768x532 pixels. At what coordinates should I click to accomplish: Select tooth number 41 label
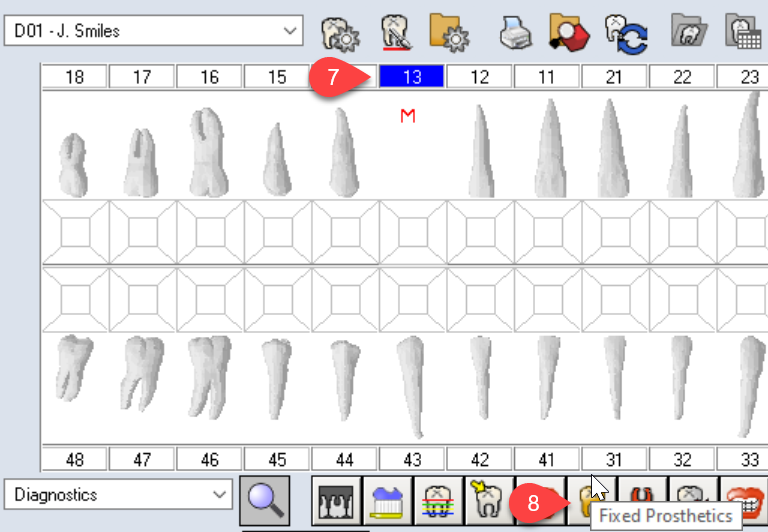(547, 459)
